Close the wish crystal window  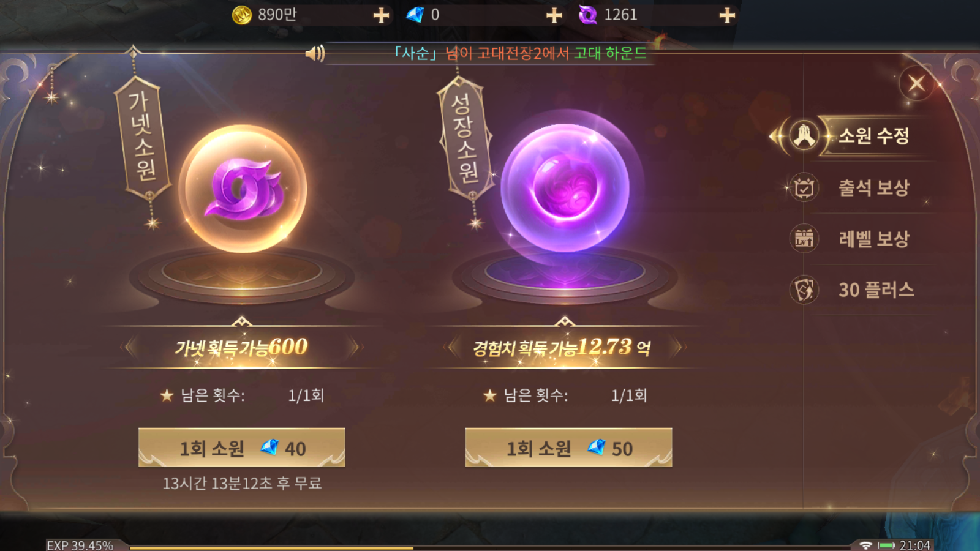(x=916, y=83)
